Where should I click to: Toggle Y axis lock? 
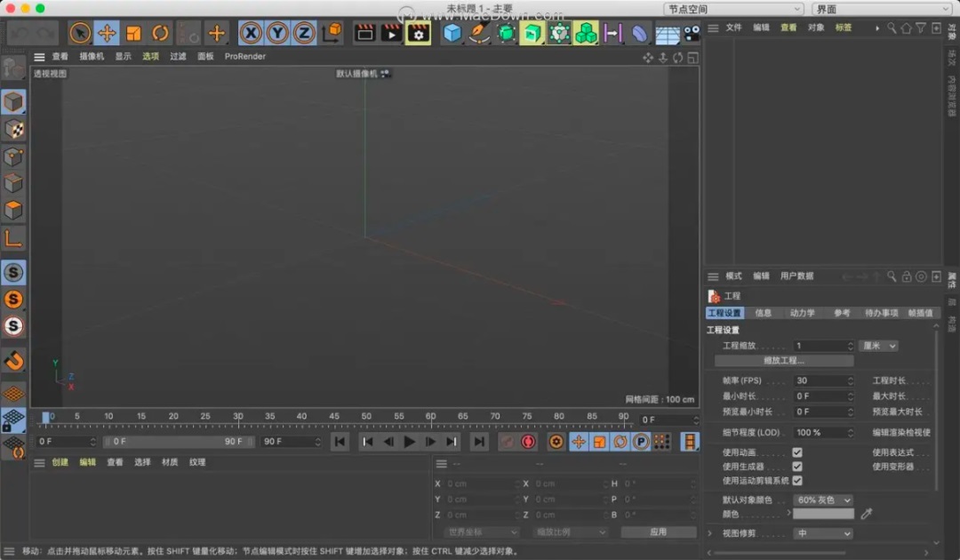point(277,33)
